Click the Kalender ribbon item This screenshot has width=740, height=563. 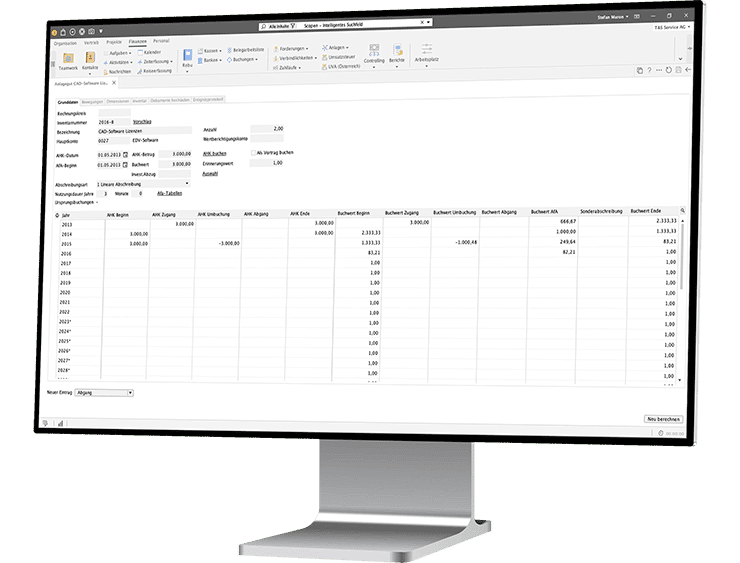[x=150, y=52]
